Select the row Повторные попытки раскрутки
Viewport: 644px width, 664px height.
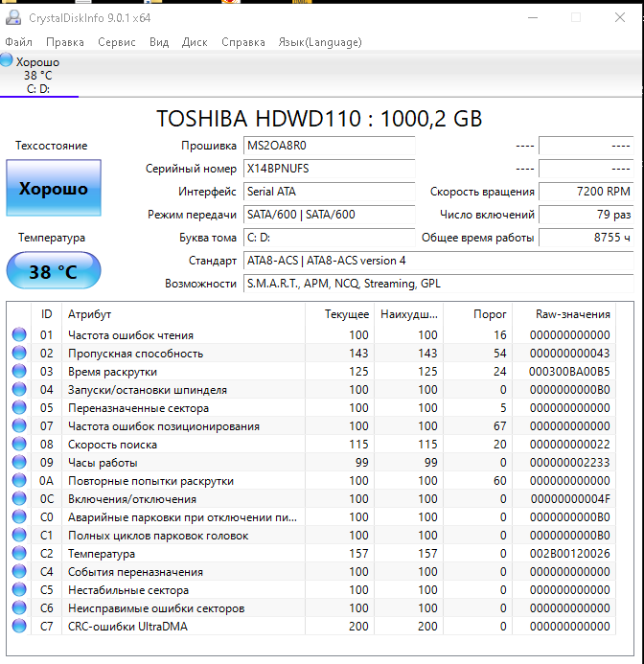[x=311, y=480]
